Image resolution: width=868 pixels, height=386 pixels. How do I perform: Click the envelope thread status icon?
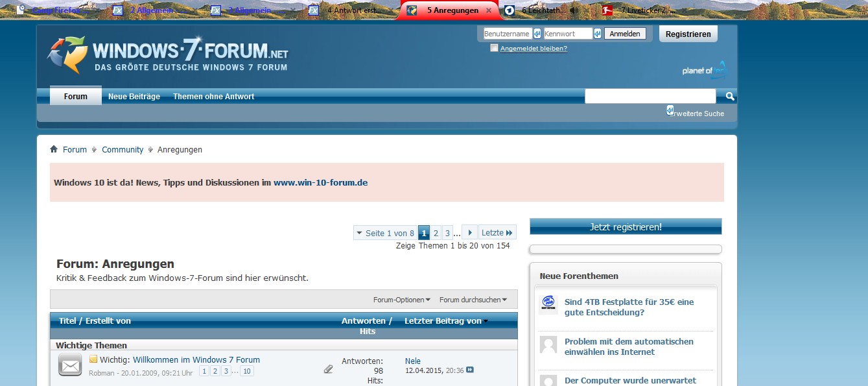click(x=70, y=365)
